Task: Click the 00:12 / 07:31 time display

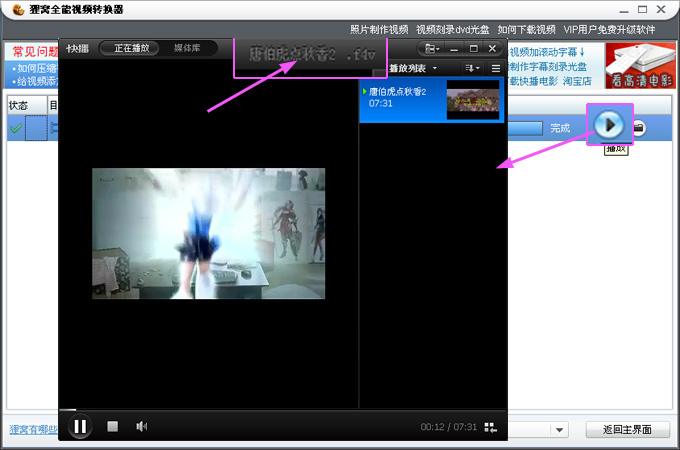Action: [x=448, y=427]
